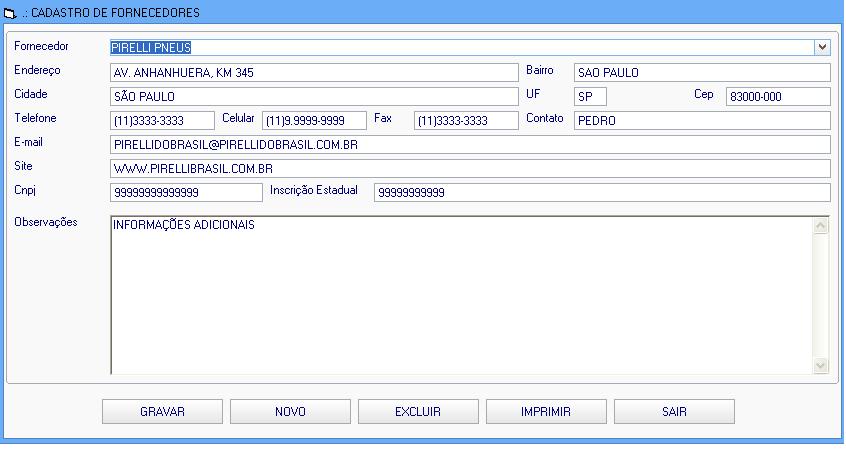This screenshot has width=846, height=449.
Task: Click the Celular number field
Action: point(314,120)
